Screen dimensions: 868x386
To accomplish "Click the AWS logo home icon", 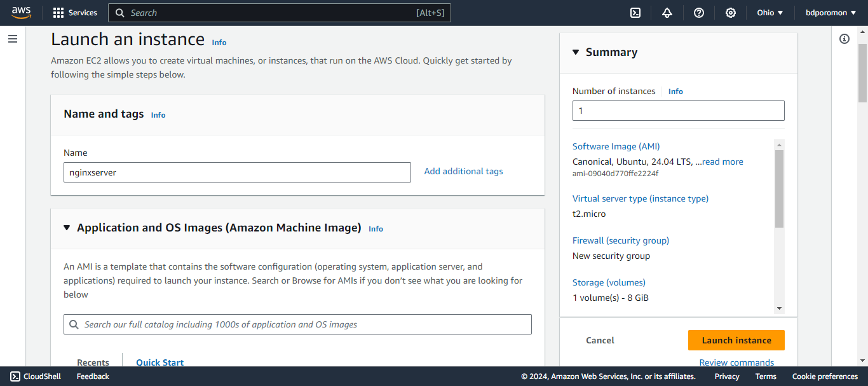I will point(21,13).
